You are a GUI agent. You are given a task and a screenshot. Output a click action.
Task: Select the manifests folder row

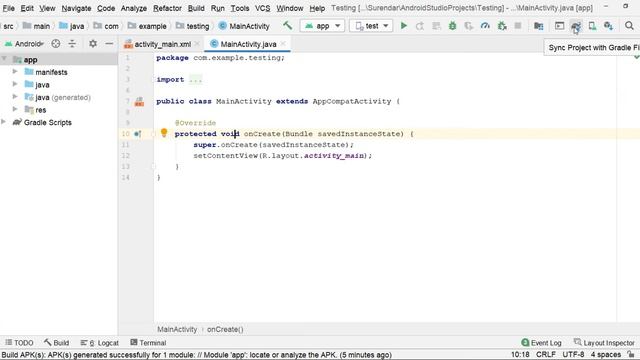tap(59, 72)
